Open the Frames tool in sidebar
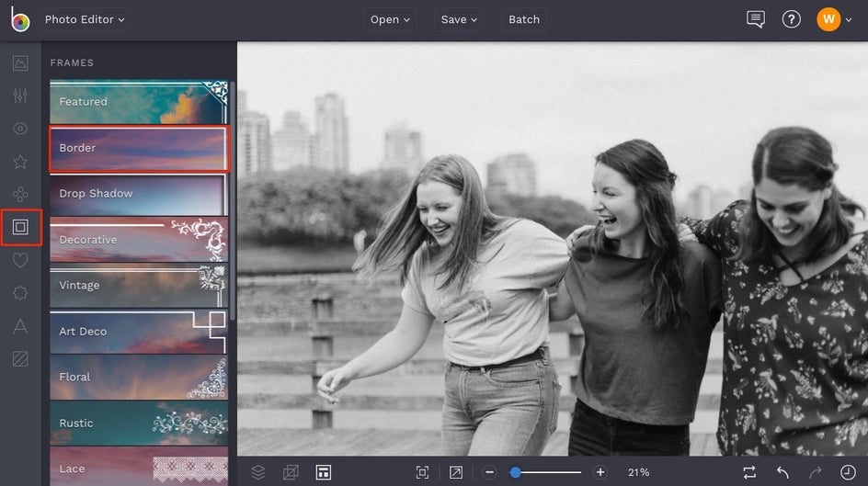 tap(20, 227)
